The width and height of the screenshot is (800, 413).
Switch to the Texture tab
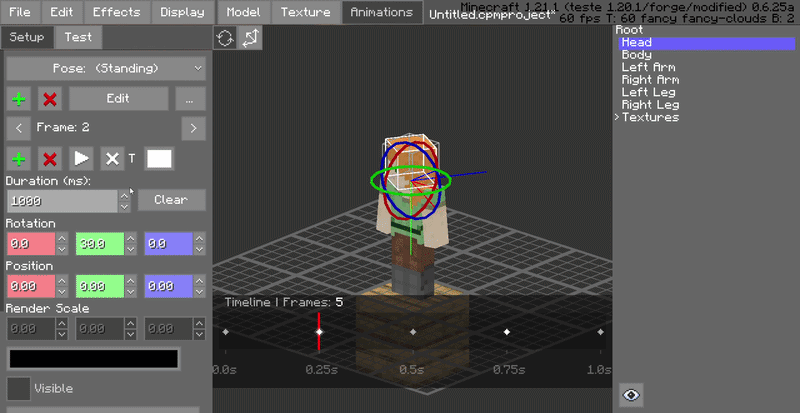tap(305, 12)
